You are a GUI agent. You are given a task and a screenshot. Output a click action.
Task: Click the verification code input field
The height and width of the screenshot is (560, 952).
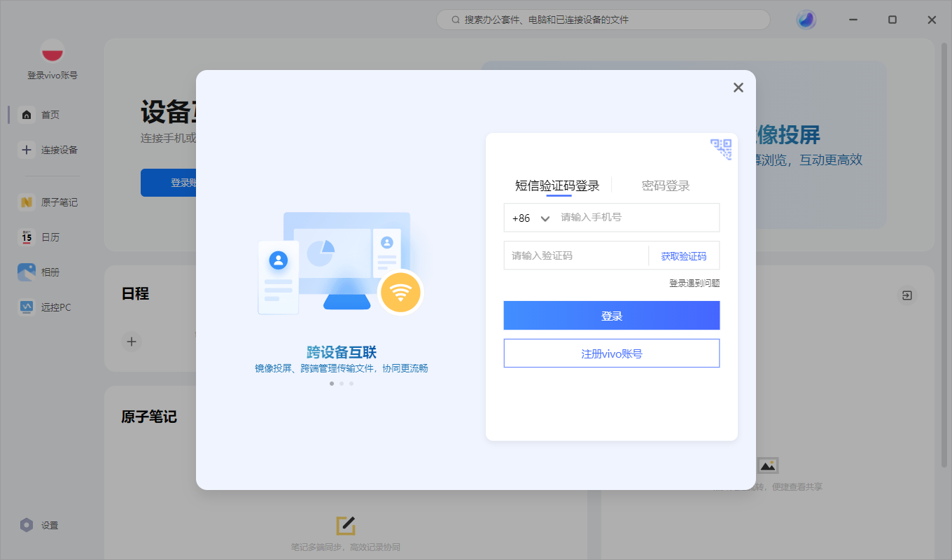(576, 255)
